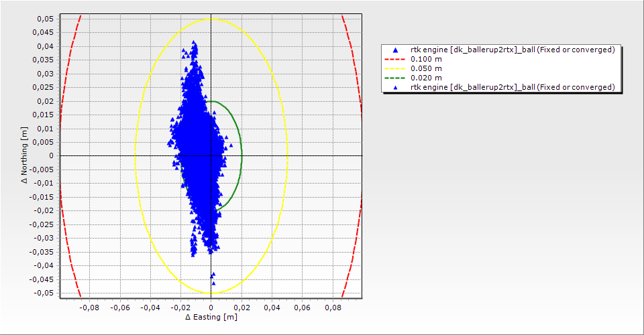Click the 0,035 tick on Northing axis

[x=43, y=60]
